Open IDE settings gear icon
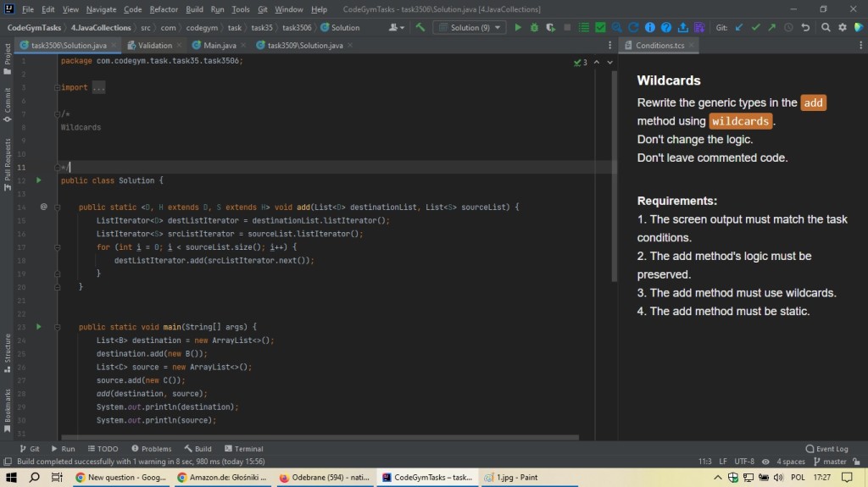The height and width of the screenshot is (487, 868). (843, 28)
